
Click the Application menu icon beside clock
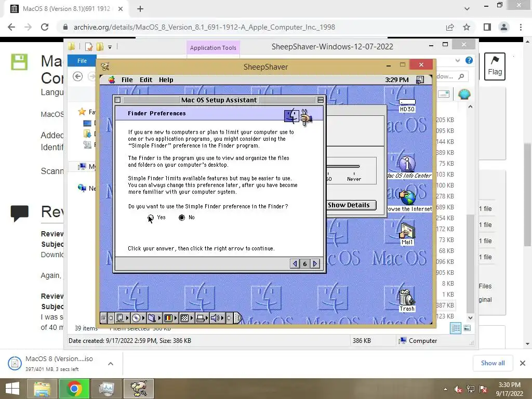coord(420,79)
